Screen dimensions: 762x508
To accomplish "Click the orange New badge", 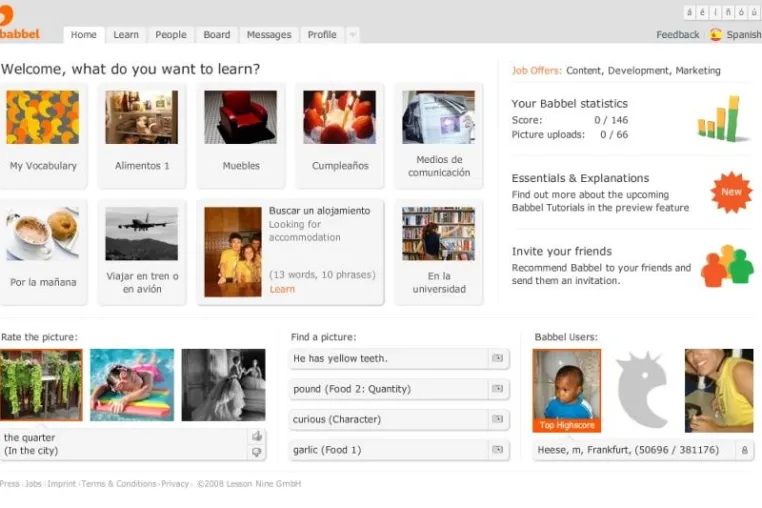I will pyautogui.click(x=731, y=192).
